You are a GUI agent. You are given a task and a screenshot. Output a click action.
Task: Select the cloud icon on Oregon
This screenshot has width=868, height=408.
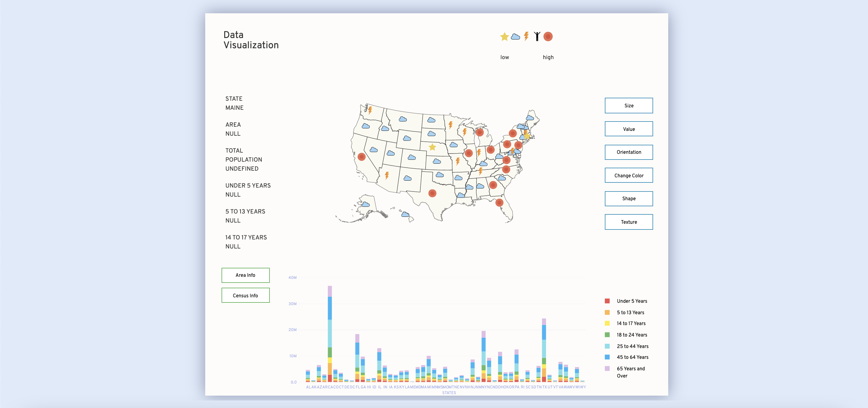coord(365,126)
